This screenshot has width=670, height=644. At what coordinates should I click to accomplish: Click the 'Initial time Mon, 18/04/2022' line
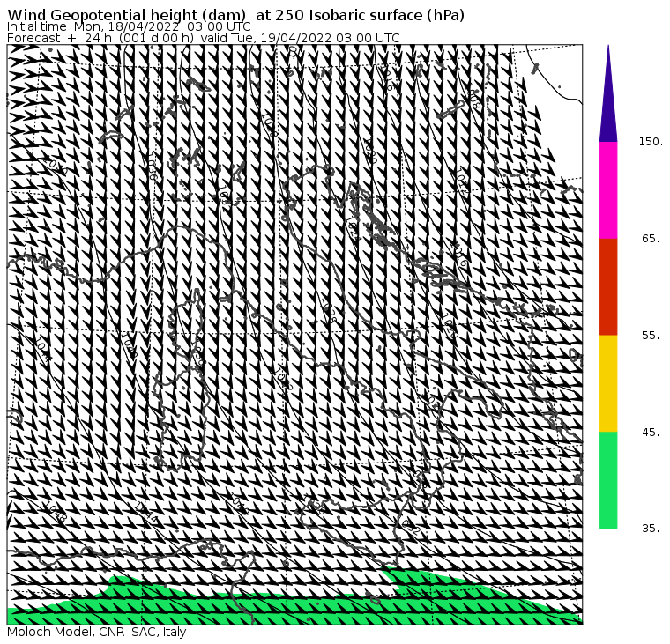129,26
